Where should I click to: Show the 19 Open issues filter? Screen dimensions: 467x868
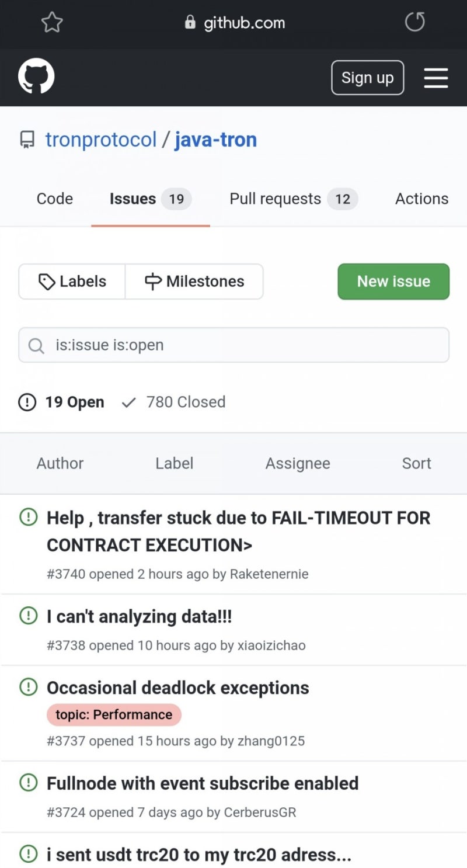coord(62,402)
